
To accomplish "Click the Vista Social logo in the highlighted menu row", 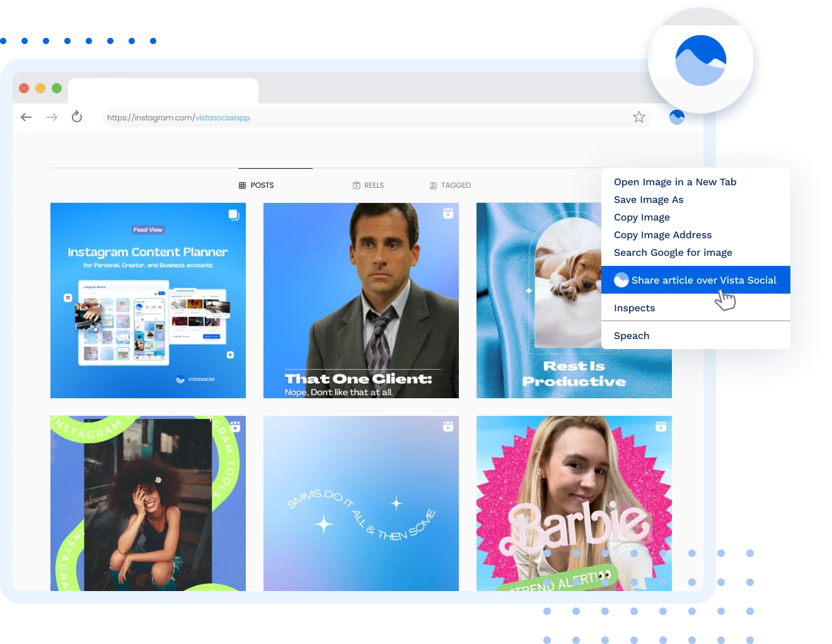I will 621,280.
